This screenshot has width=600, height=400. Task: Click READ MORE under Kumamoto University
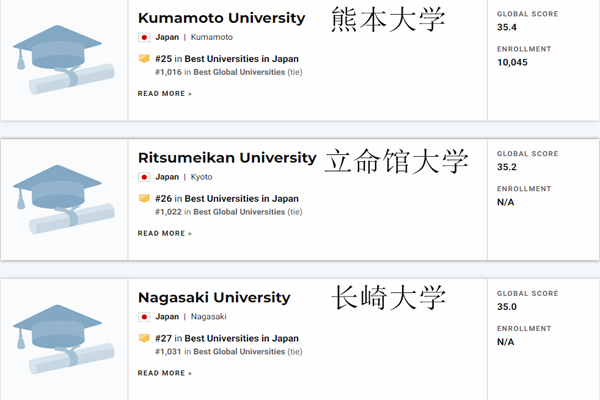[165, 93]
